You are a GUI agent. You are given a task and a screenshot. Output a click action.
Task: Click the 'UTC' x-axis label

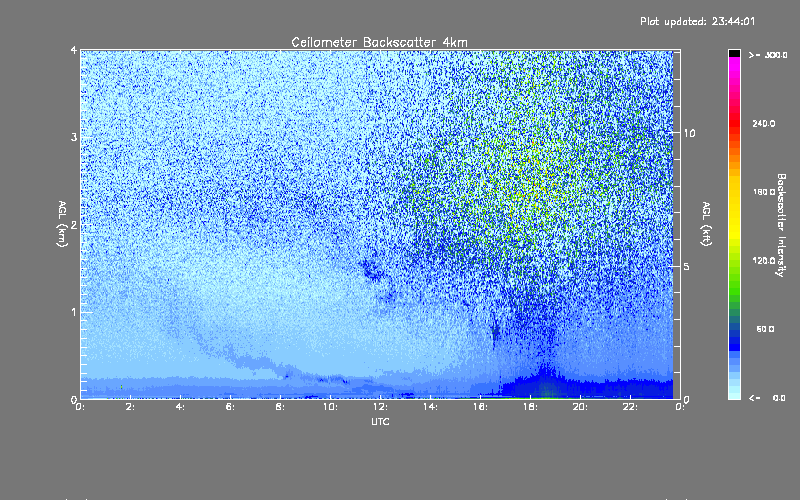380,421
